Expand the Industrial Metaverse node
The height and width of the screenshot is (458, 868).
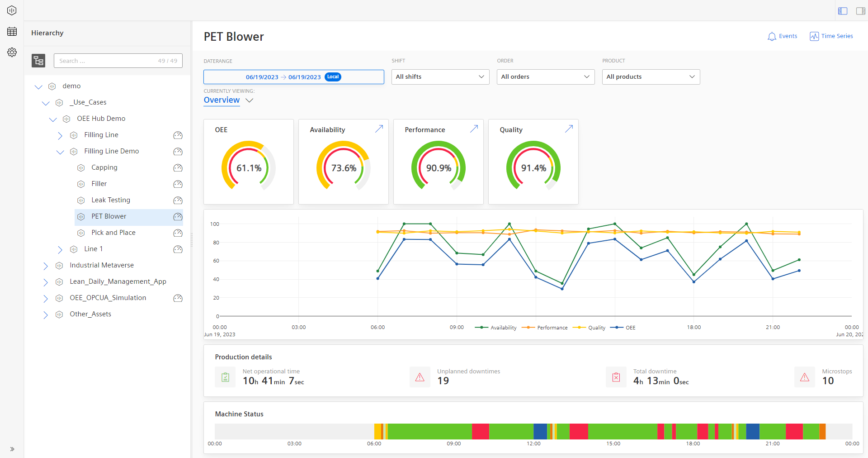[46, 266]
